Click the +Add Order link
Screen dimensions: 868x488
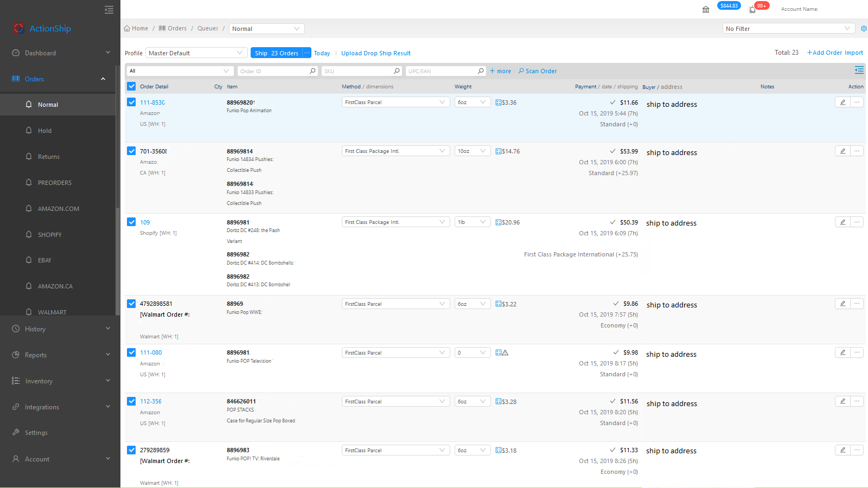coord(825,53)
